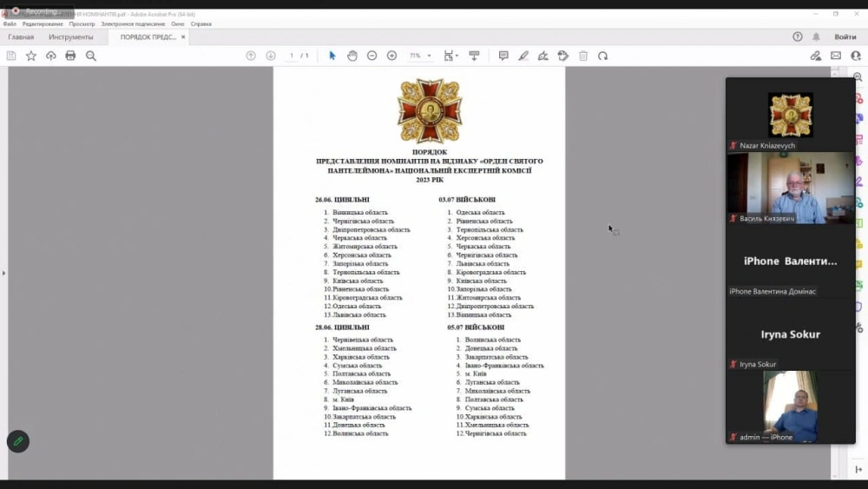The height and width of the screenshot is (489, 868).
Task: Click the '26.06. ЦИВІЛЬНІ' heading
Action: coord(342,200)
